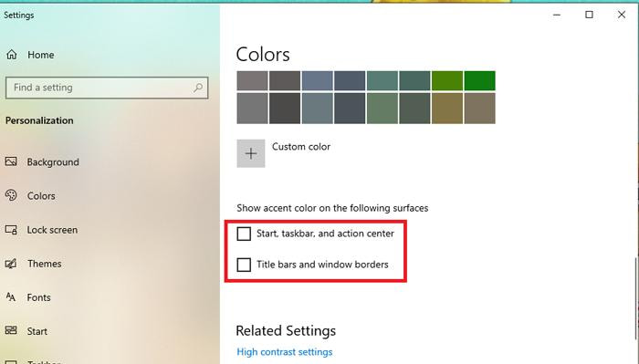Go to the Fonts settings page
The image size is (639, 364).
coord(38,297)
